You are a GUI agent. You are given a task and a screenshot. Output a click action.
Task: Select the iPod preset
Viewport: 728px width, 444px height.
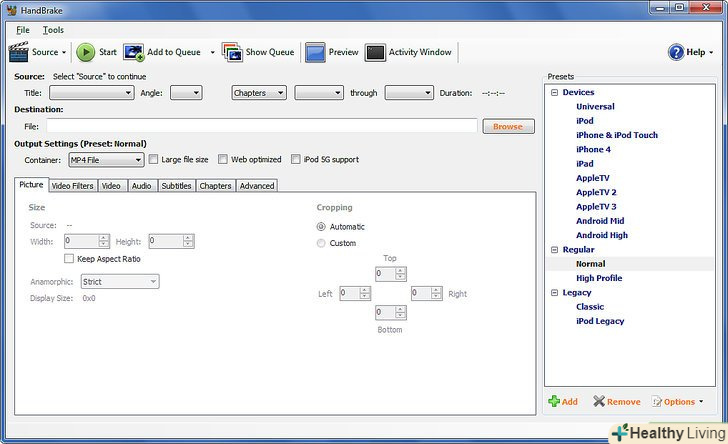[585, 121]
